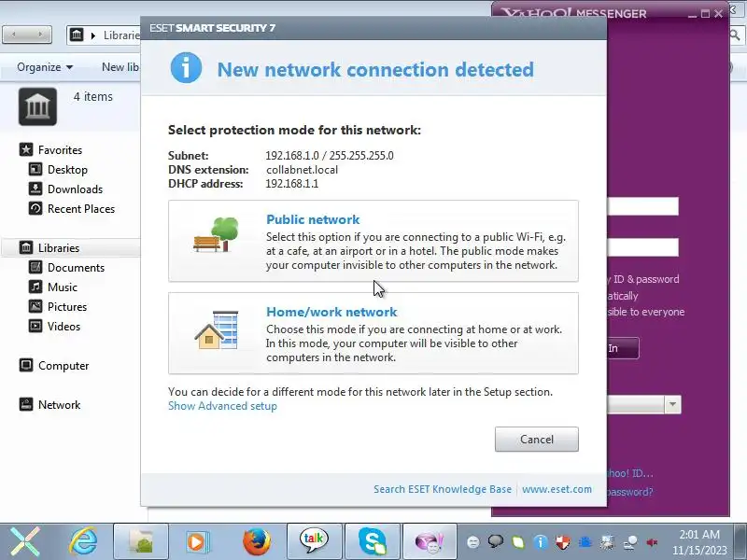This screenshot has height=560, width=747.
Task: Click the Favorites star icon
Action: 26,149
